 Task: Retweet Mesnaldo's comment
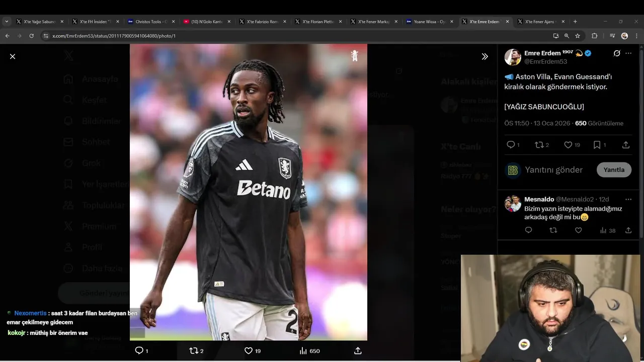(553, 230)
